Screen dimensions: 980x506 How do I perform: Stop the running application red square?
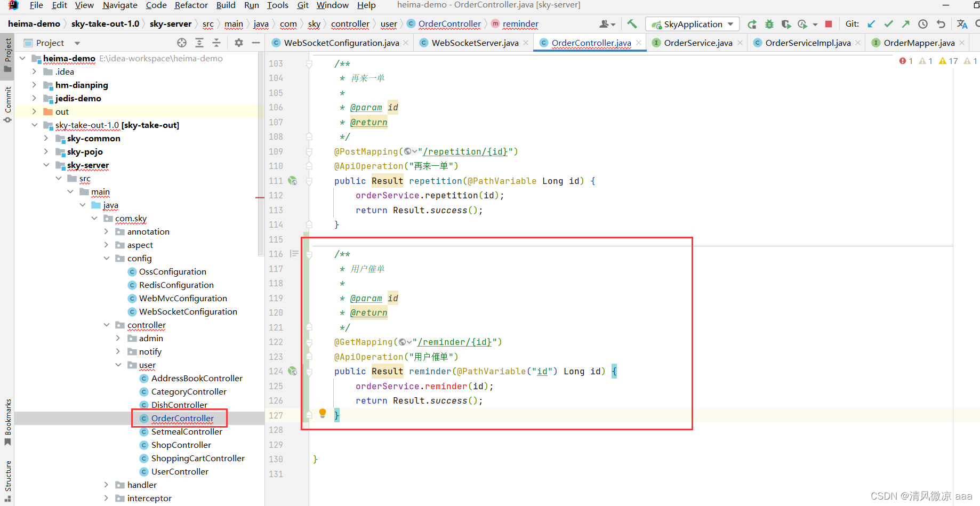click(829, 24)
